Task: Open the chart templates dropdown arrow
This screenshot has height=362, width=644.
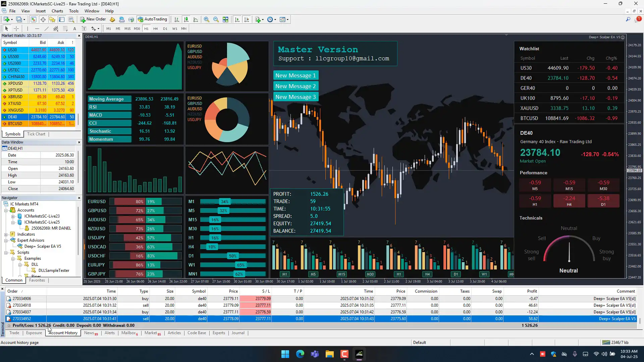Action: [x=287, y=19]
